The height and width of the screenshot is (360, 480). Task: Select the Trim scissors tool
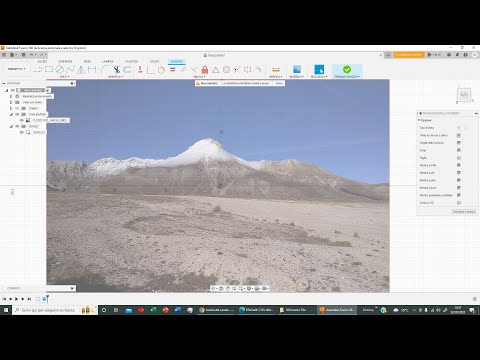tap(116, 69)
